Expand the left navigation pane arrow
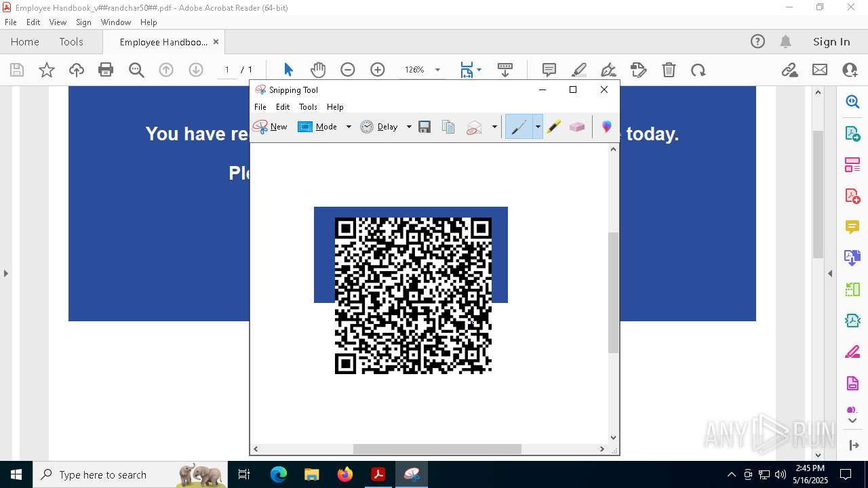The height and width of the screenshot is (488, 868). (x=5, y=273)
